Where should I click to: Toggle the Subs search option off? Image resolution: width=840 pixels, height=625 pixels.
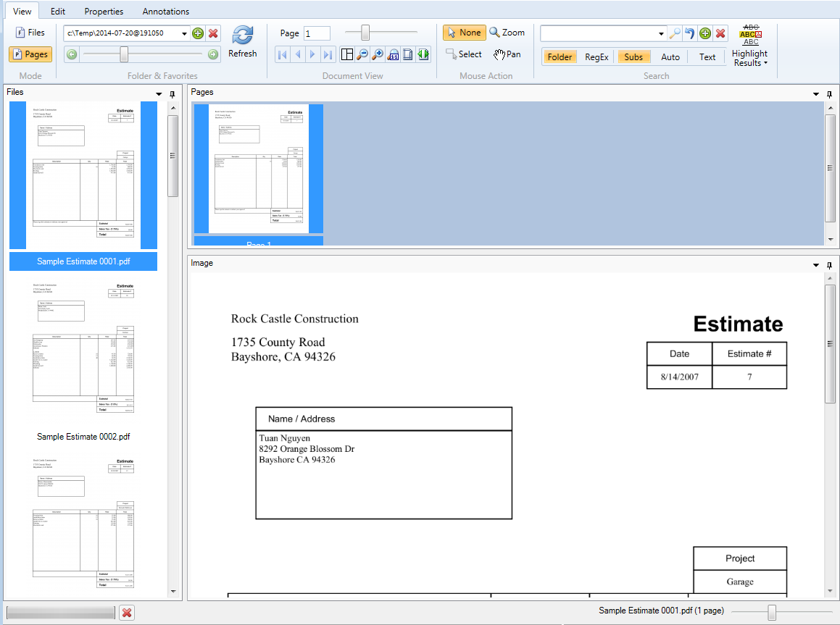(633, 56)
